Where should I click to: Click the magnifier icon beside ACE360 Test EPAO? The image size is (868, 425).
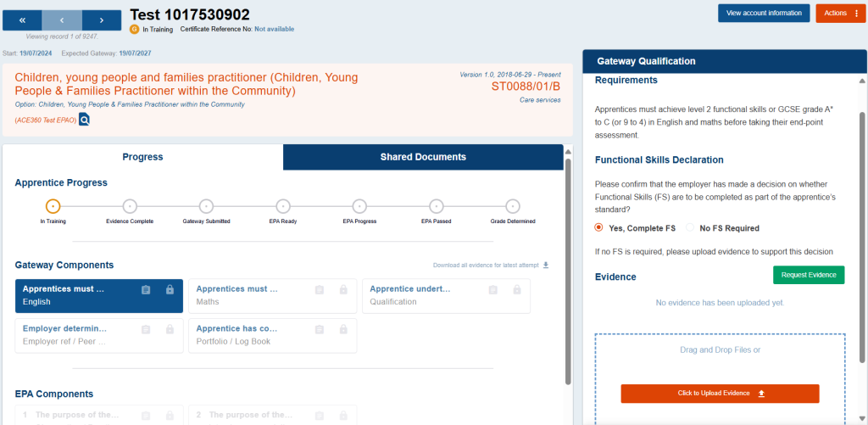pyautogui.click(x=85, y=120)
